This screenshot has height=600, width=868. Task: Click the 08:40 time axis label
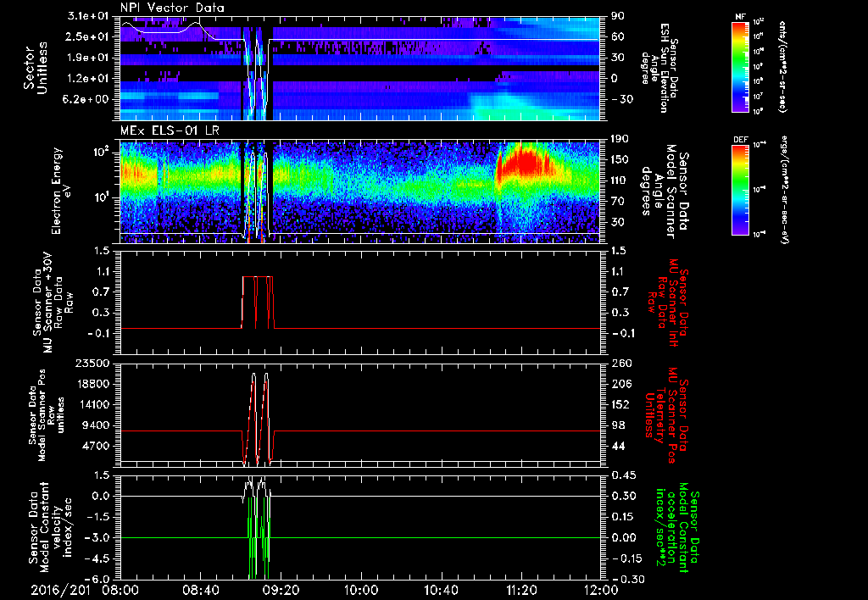click(201, 590)
